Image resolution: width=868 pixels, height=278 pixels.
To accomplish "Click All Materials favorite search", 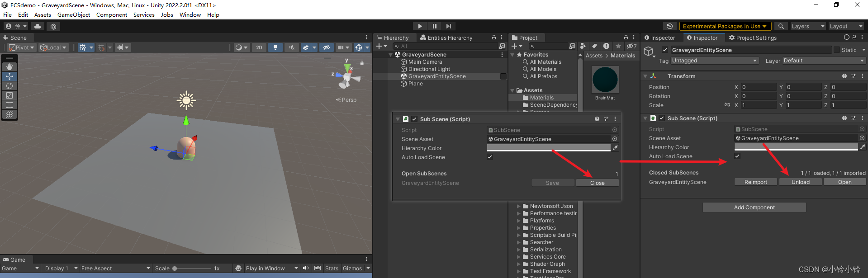I will click(x=545, y=62).
